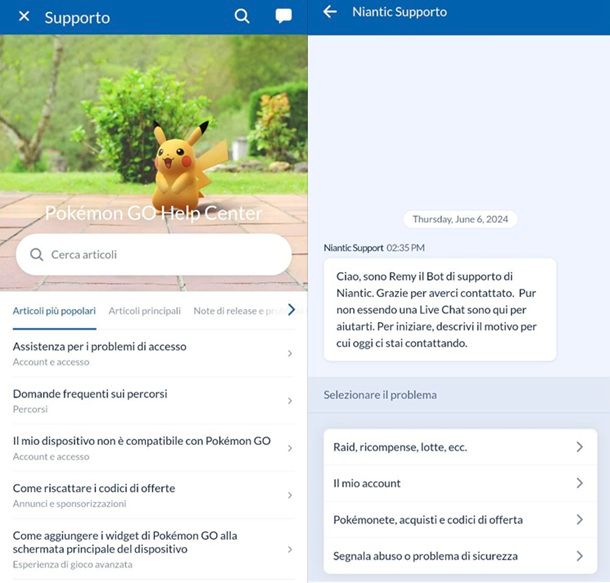This screenshot has height=583, width=610.
Task: Open Come aggiungere i widget di Pokémon GO article
Action: coord(153,549)
